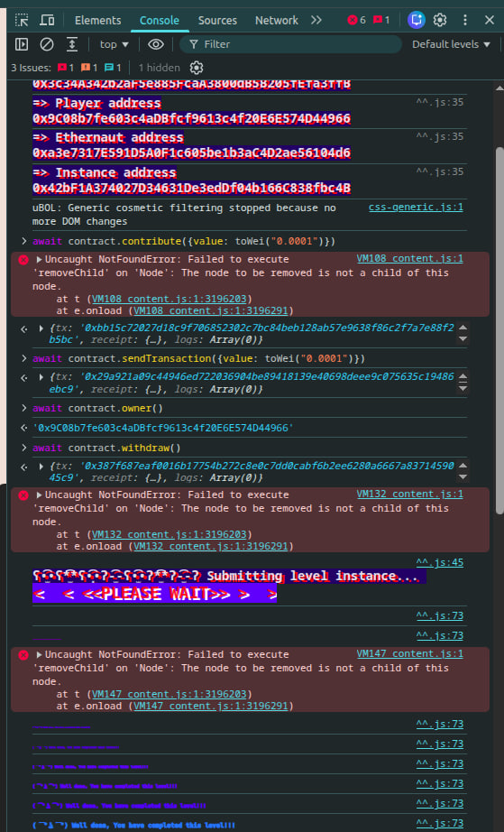Open the ^^.js:35 link beside Ethernaut address
The image size is (504, 832).
(x=440, y=136)
